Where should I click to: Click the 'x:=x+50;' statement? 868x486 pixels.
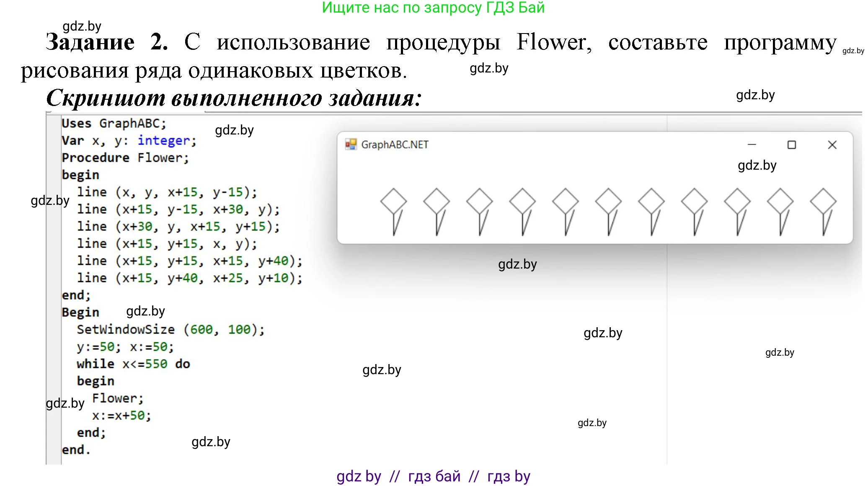[x=121, y=415]
